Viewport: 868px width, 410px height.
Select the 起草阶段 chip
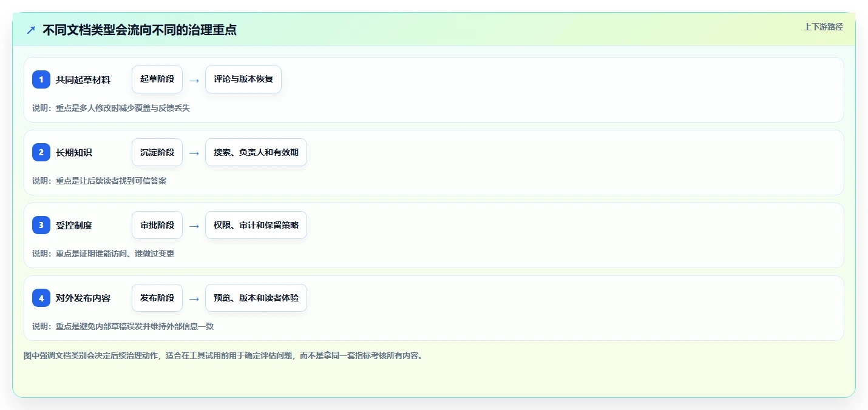pyautogui.click(x=157, y=79)
